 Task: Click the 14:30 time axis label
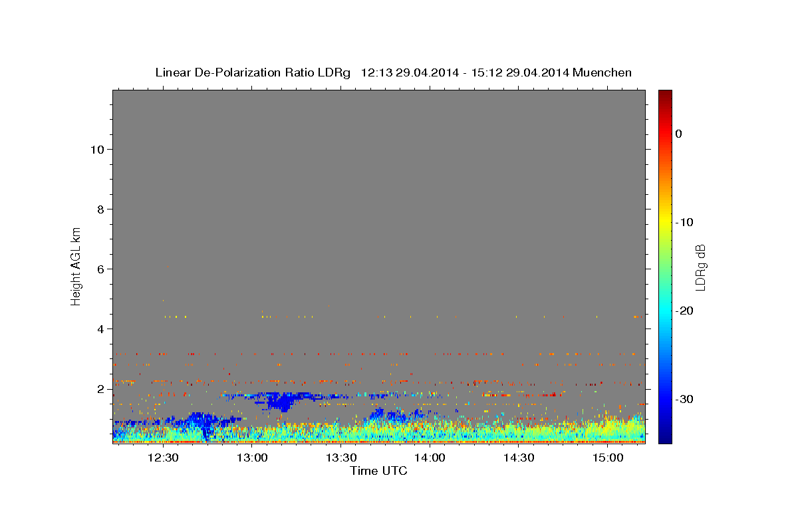tap(519, 458)
